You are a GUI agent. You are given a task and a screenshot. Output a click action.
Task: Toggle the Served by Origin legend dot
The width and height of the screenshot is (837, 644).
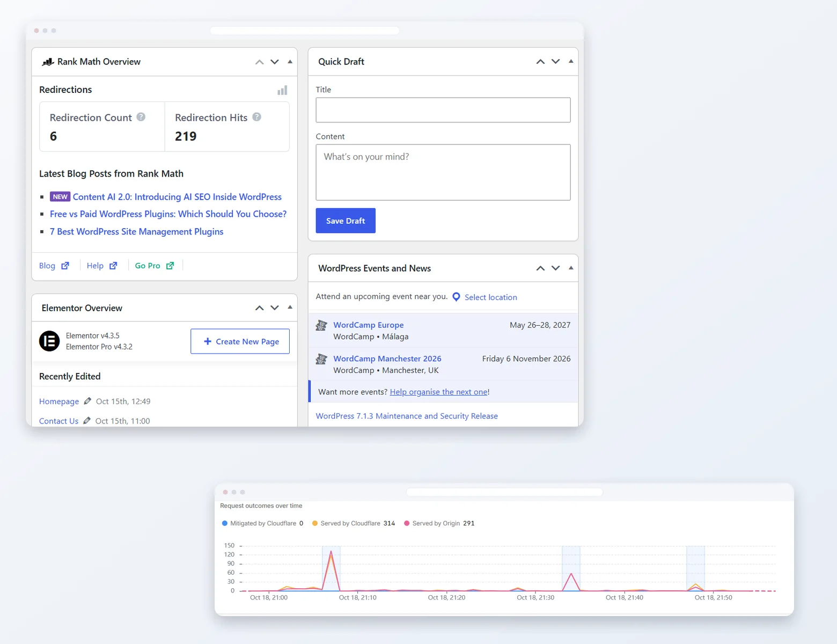[x=407, y=523]
